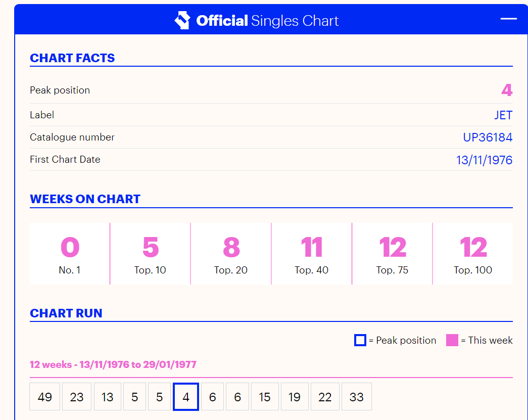The width and height of the screenshot is (528, 420).
Task: Open the Top. 40 weeks tile
Action: pos(311,254)
